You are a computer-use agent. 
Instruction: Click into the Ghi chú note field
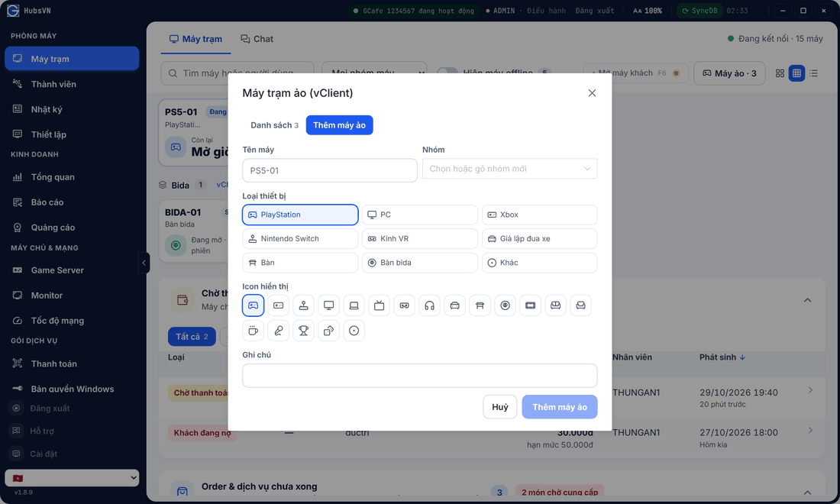tap(420, 376)
